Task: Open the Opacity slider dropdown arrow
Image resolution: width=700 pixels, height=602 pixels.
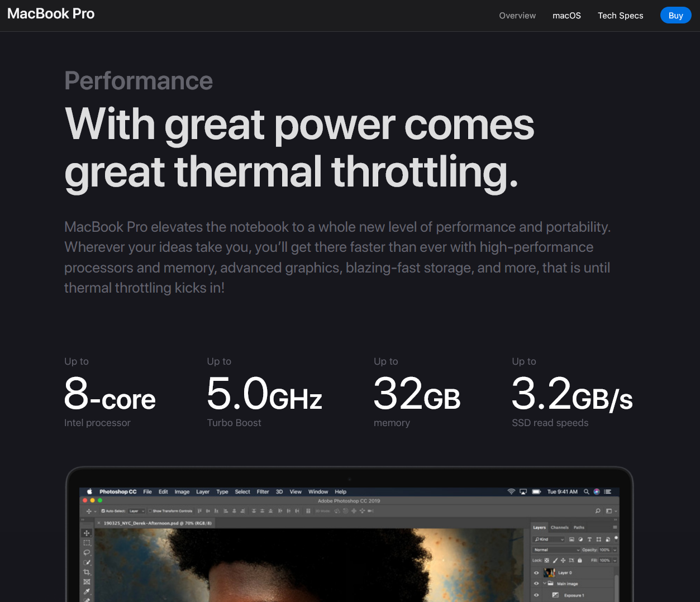Action: [x=615, y=550]
